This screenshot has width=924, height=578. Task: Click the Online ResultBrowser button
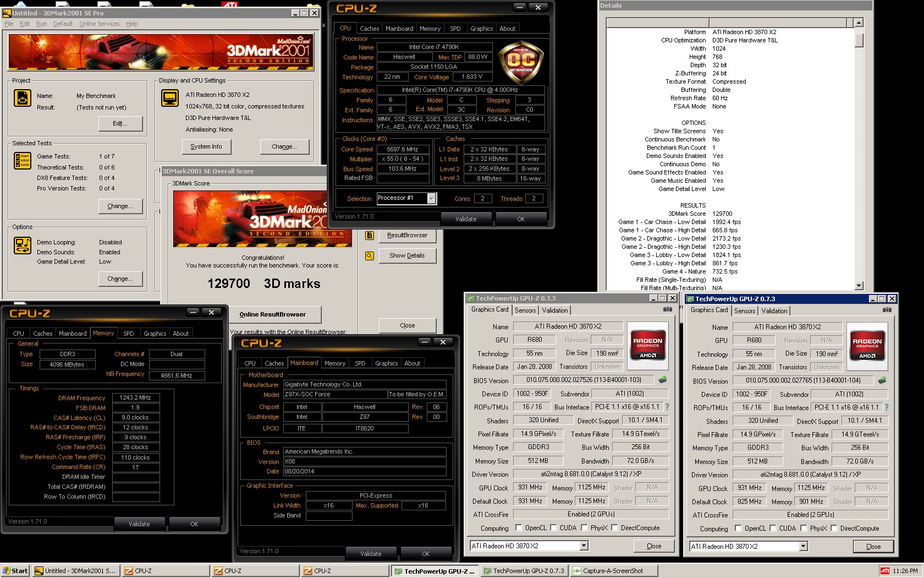[x=272, y=315]
